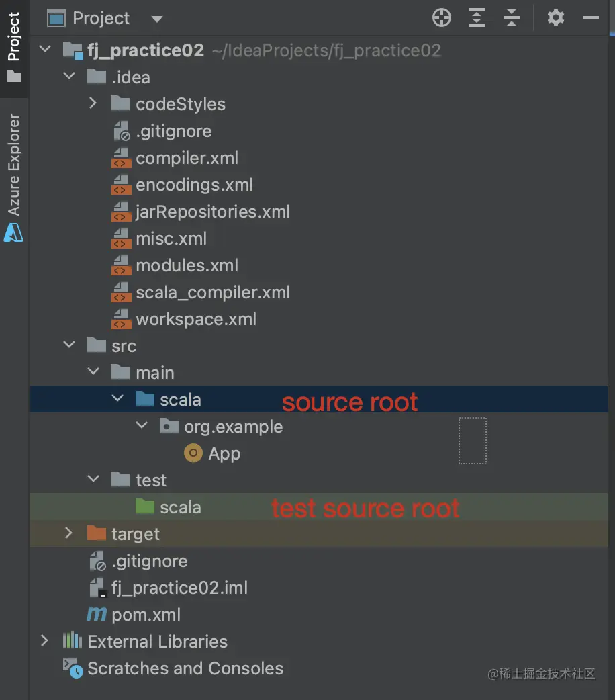The height and width of the screenshot is (700, 615).
Task: Open the Project view switcher dropdown
Action: coord(156,18)
